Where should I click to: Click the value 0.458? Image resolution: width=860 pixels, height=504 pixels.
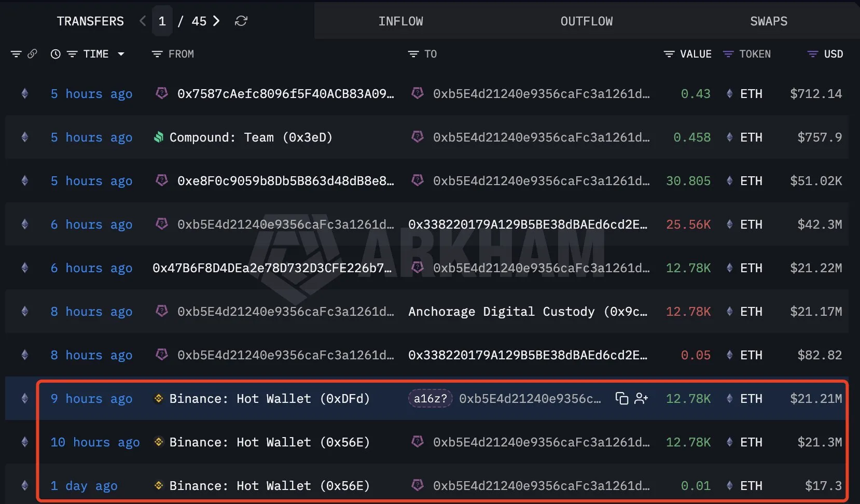[692, 137]
